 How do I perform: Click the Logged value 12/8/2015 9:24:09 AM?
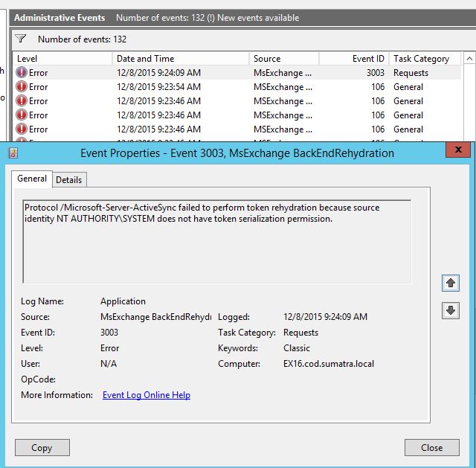tap(325, 317)
